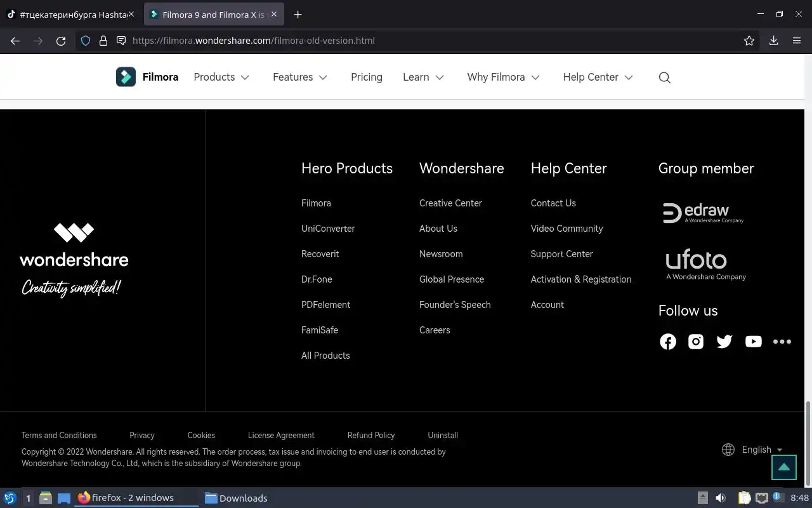
Task: Open Wondershare Twitter icon
Action: [x=724, y=342]
